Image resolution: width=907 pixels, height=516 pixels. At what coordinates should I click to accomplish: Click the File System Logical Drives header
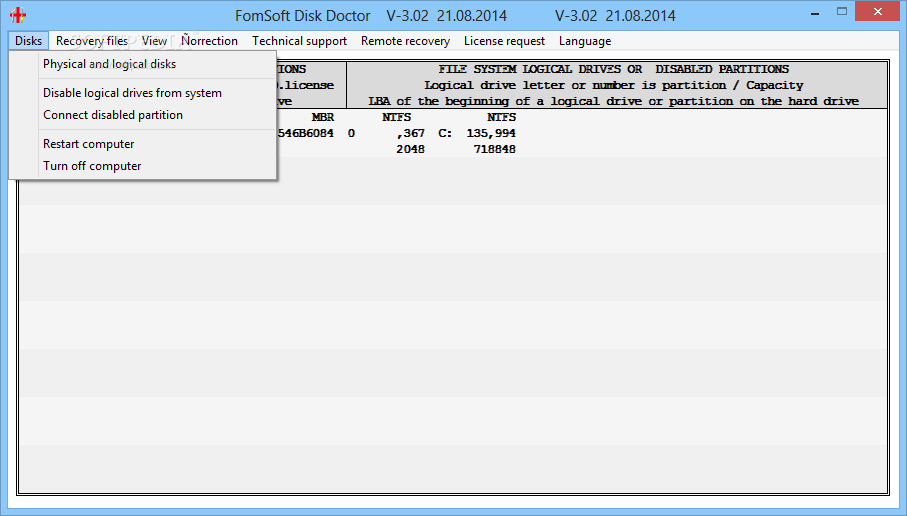(614, 69)
